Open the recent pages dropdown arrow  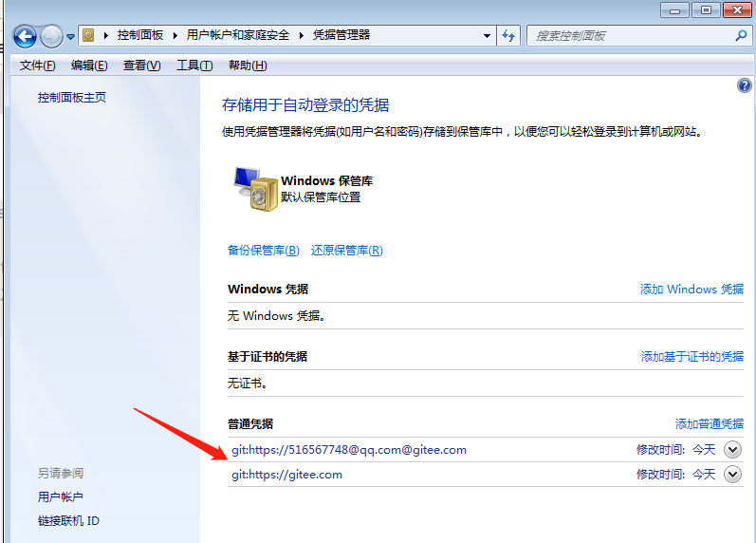(70, 37)
